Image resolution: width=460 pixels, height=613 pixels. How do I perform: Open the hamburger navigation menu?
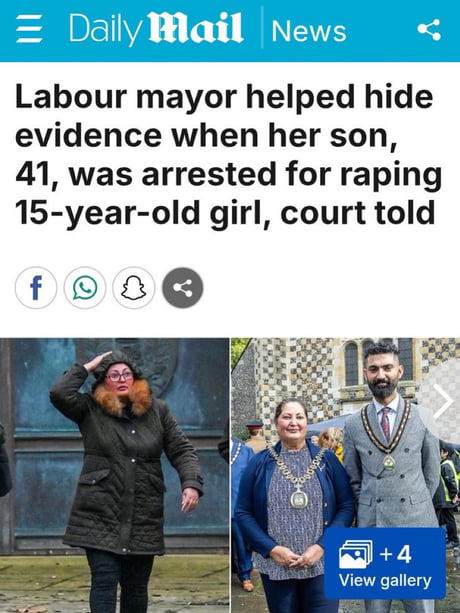click(29, 29)
